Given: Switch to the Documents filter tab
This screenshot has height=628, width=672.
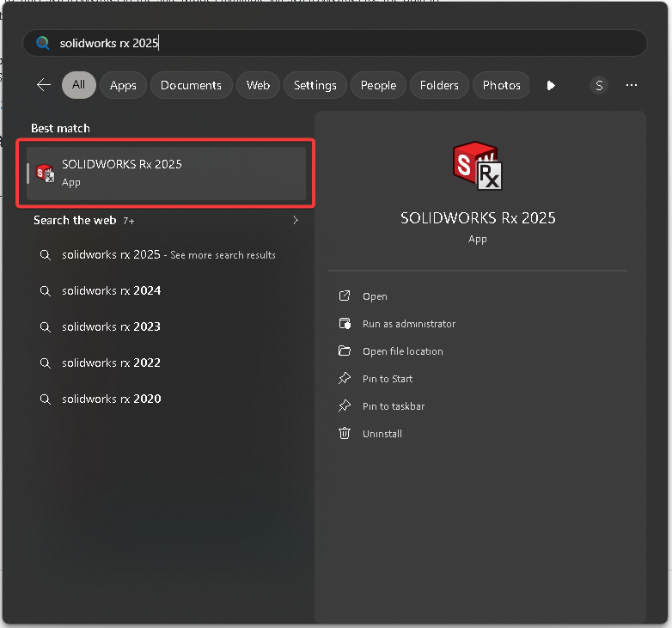Looking at the screenshot, I should coord(191,85).
